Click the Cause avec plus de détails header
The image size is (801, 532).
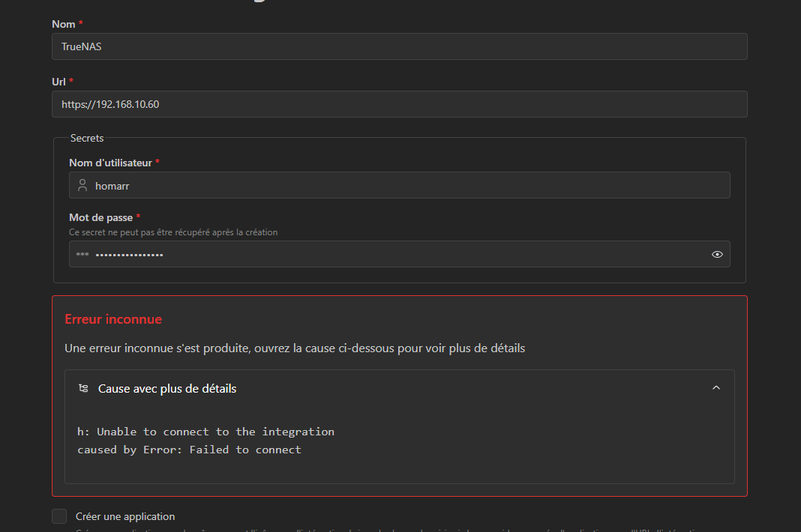point(400,389)
